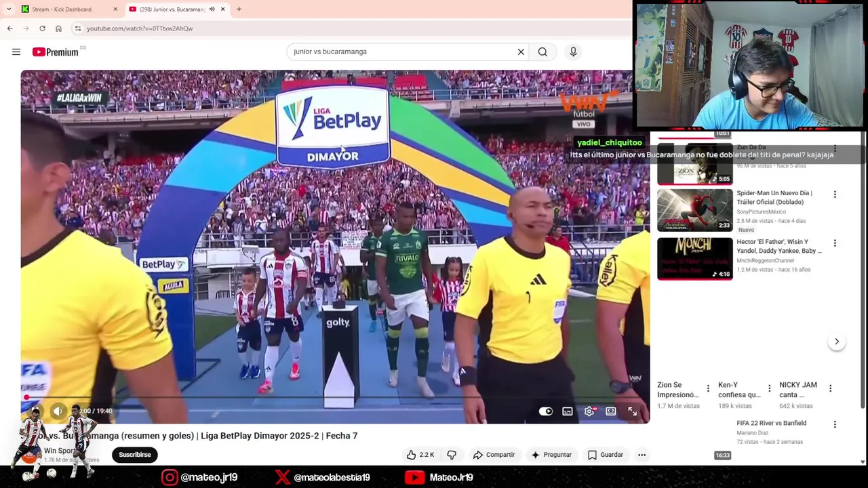Open options menu for Spider-Man trailer
The height and width of the screenshot is (488, 868).
[835, 195]
